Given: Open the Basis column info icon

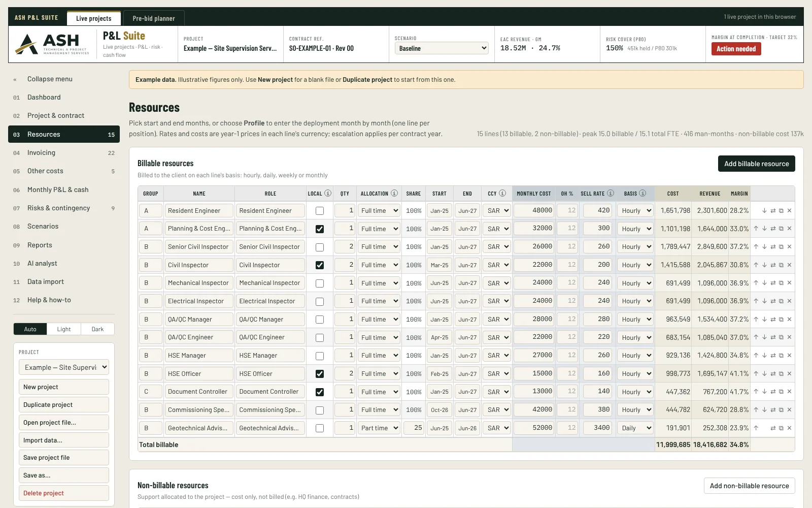Looking at the screenshot, I should pos(642,193).
